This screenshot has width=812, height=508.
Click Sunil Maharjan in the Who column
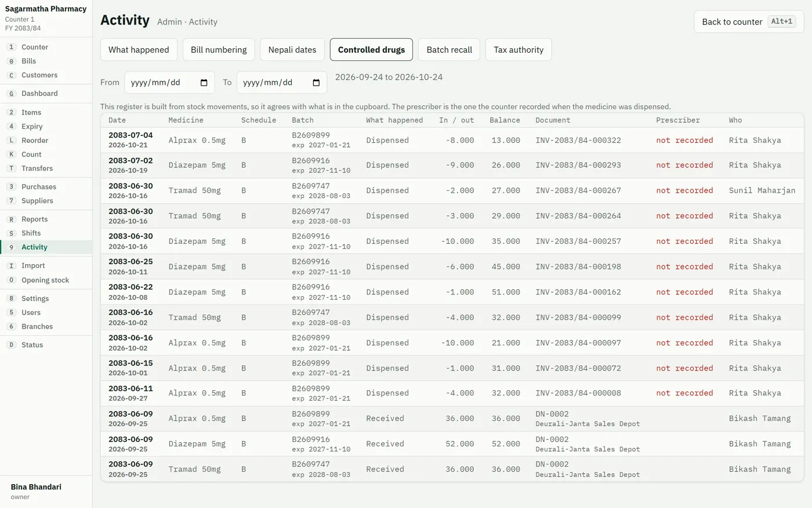pyautogui.click(x=762, y=190)
